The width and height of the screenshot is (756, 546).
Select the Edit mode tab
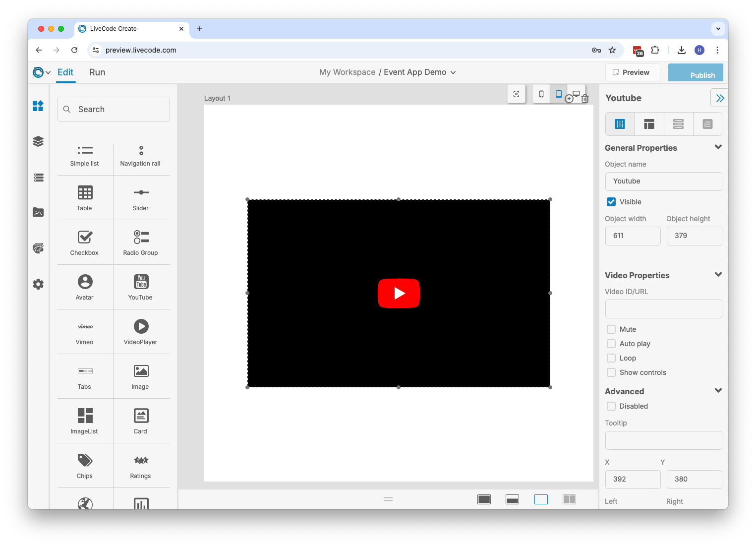65,72
